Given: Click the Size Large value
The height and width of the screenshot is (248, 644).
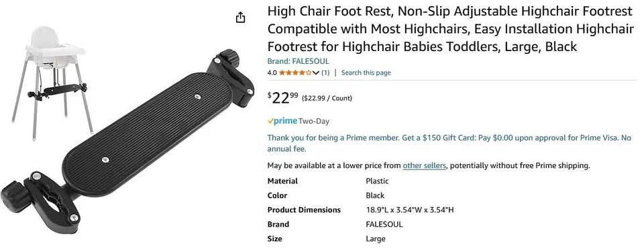Looking at the screenshot, I should pyautogui.click(x=376, y=239).
